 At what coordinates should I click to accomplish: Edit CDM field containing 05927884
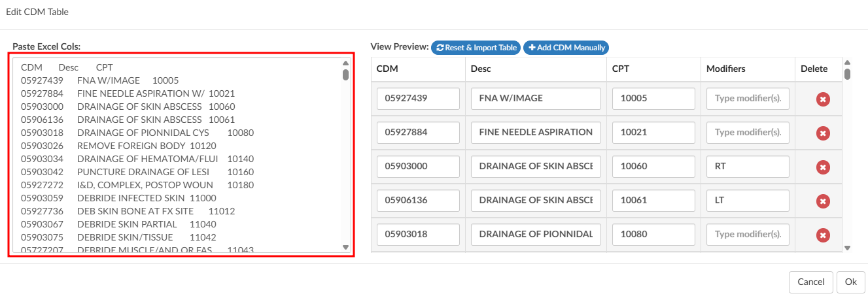click(x=418, y=133)
